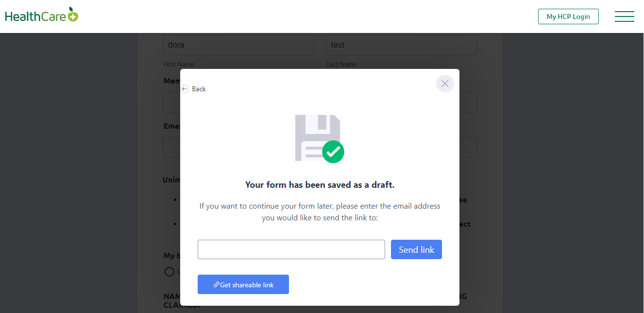Image resolution: width=644 pixels, height=313 pixels.
Task: Open the hamburger navigation menu
Action: 624,16
